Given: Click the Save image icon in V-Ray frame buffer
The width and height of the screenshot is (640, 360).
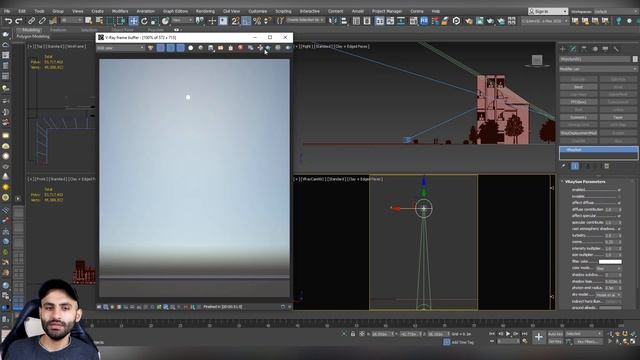Looking at the screenshot, I should point(211,48).
